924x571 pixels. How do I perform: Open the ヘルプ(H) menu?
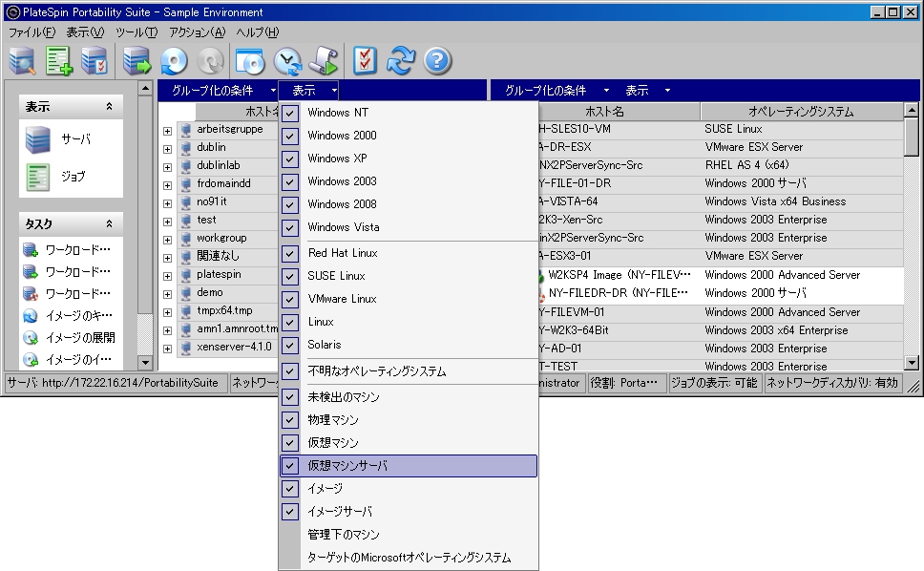(x=258, y=32)
